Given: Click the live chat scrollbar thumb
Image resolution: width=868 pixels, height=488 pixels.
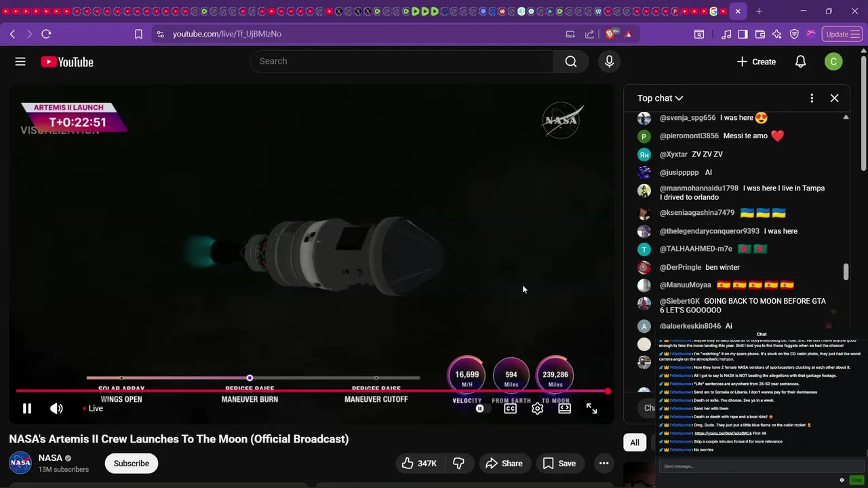Looking at the screenshot, I should (x=846, y=271).
